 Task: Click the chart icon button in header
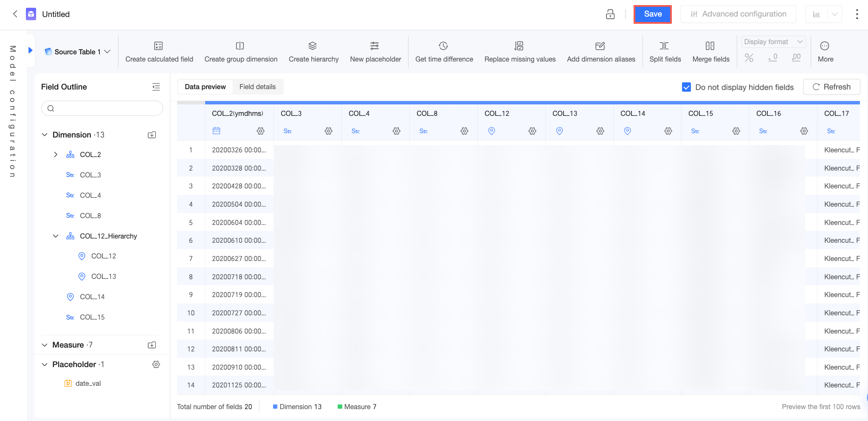pos(816,14)
